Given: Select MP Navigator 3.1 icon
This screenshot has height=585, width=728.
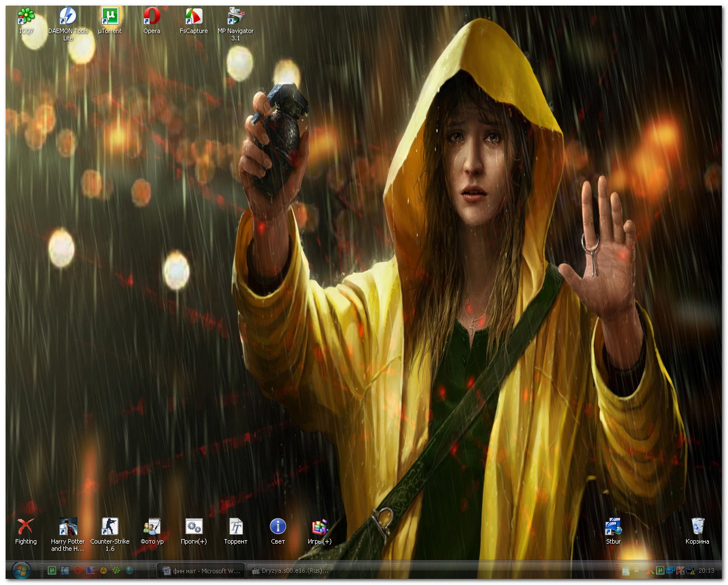Looking at the screenshot, I should point(236,17).
